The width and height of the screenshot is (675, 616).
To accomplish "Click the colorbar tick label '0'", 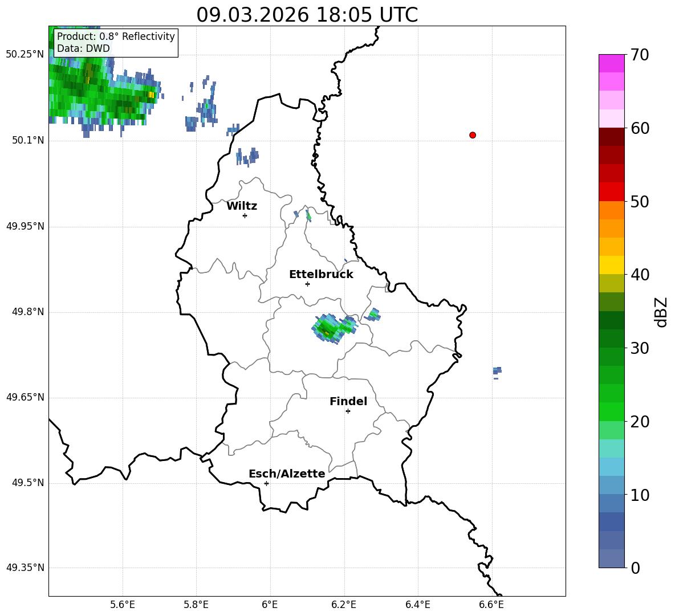I will click(x=635, y=568).
